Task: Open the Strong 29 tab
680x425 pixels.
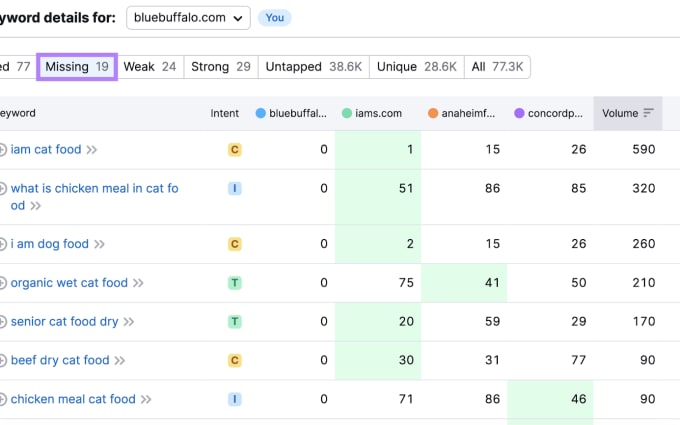Action: (221, 67)
